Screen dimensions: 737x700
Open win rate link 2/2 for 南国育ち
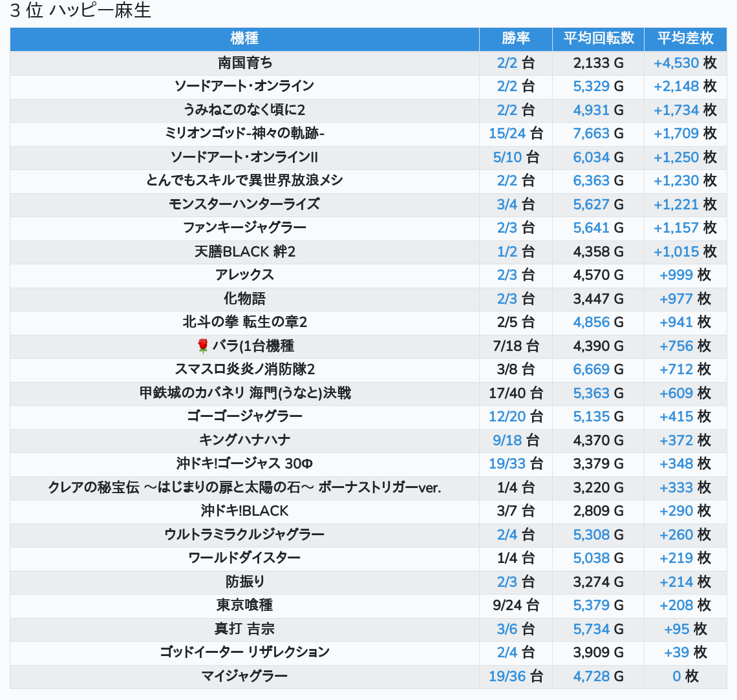[507, 63]
